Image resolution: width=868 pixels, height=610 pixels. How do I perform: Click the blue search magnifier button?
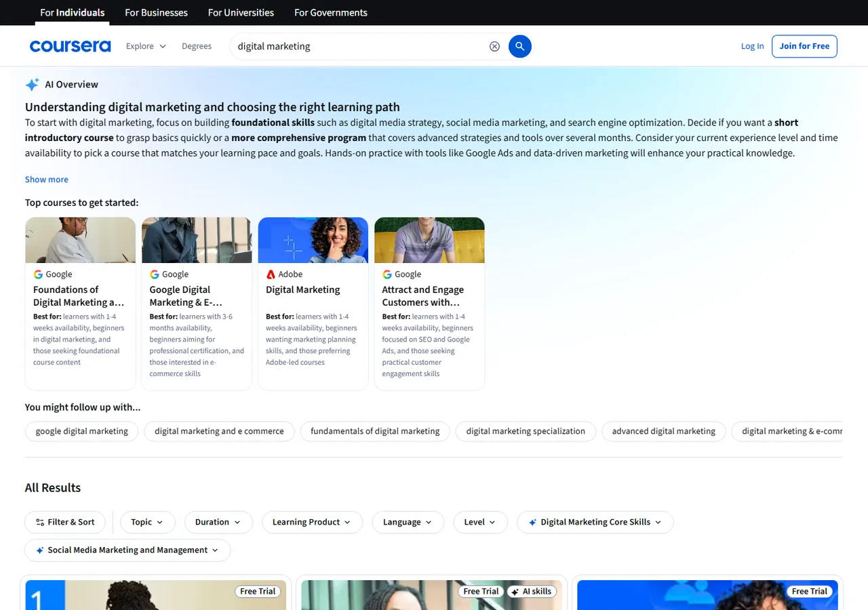click(519, 46)
